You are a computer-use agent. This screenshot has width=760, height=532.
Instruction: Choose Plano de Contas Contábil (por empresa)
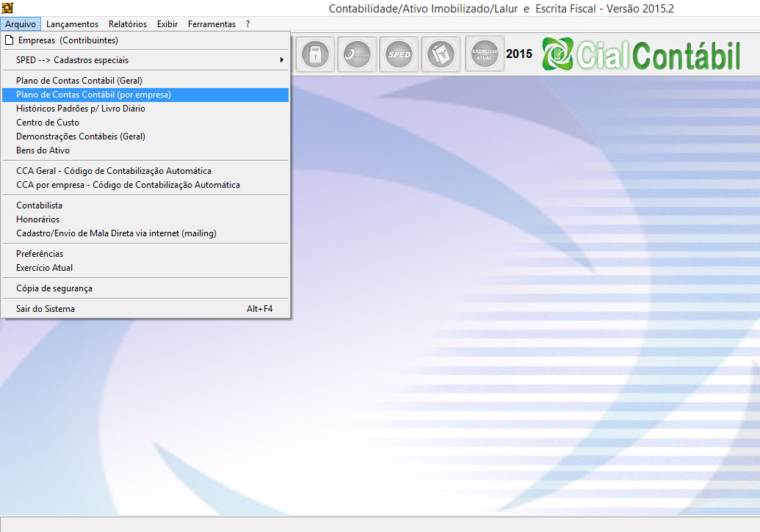93,95
